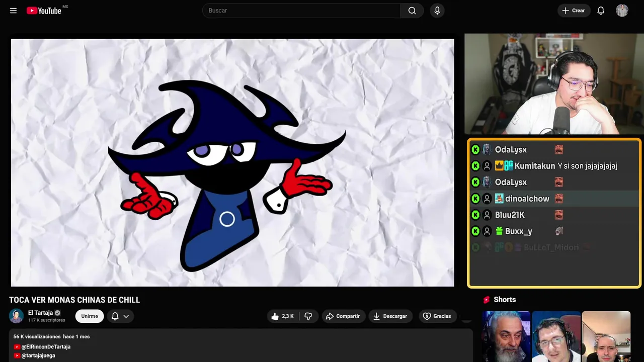Like the video with thumbs up
The height and width of the screenshot is (362, 644).
(282, 316)
